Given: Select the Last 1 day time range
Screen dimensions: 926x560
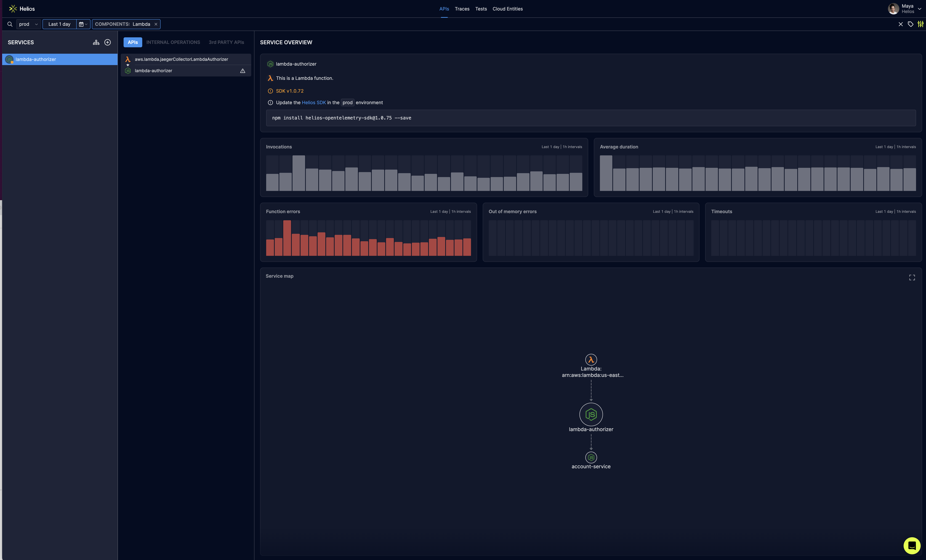Looking at the screenshot, I should (x=59, y=24).
